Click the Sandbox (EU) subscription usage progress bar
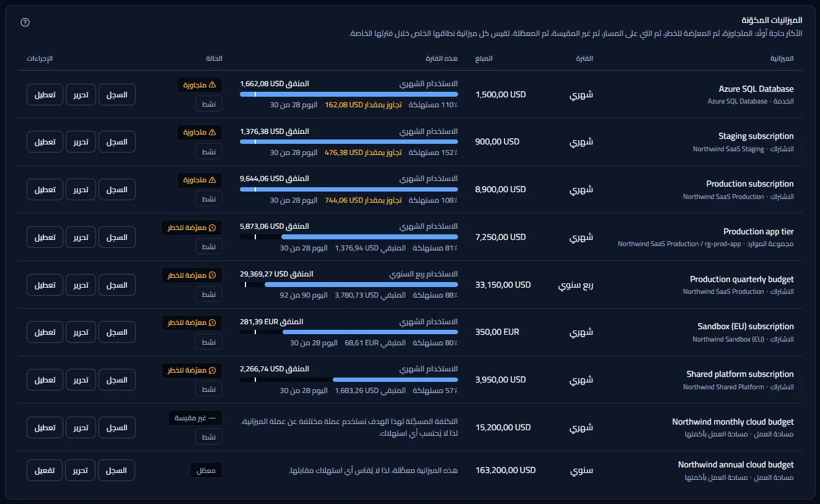 pos(349,332)
